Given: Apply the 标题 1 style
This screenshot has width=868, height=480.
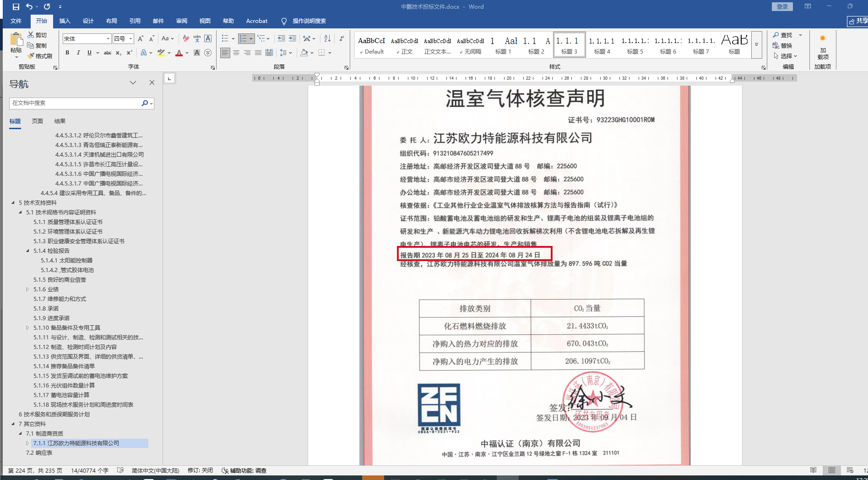Looking at the screenshot, I should (x=503, y=45).
